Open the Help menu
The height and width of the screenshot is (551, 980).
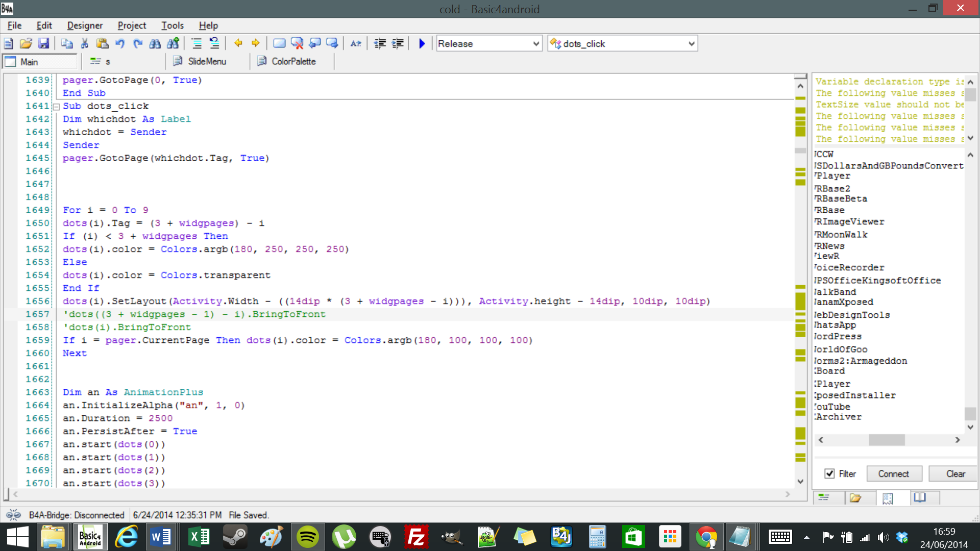208,26
